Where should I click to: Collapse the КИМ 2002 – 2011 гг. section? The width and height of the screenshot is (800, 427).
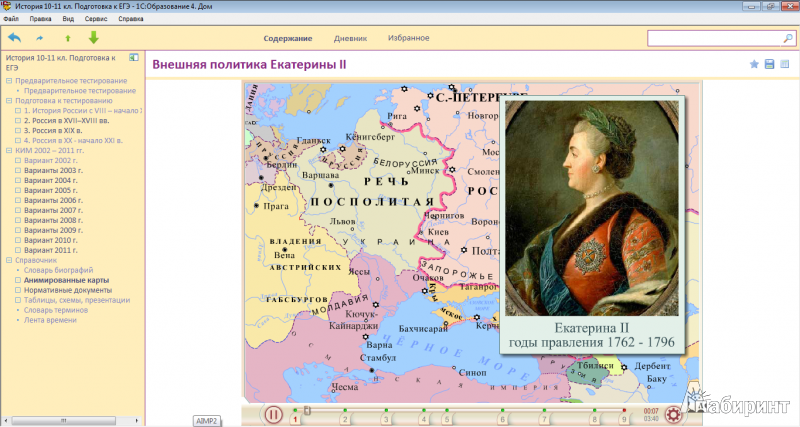9,150
